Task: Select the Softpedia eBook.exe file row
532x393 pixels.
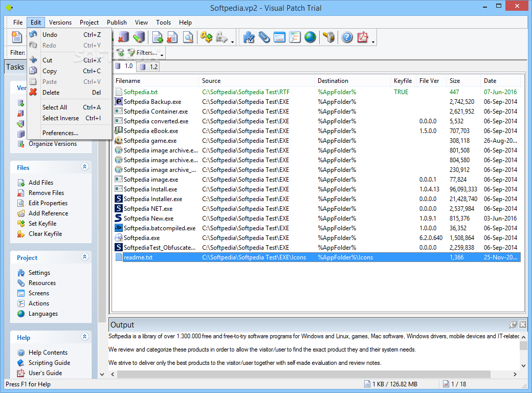Action: click(x=317, y=130)
